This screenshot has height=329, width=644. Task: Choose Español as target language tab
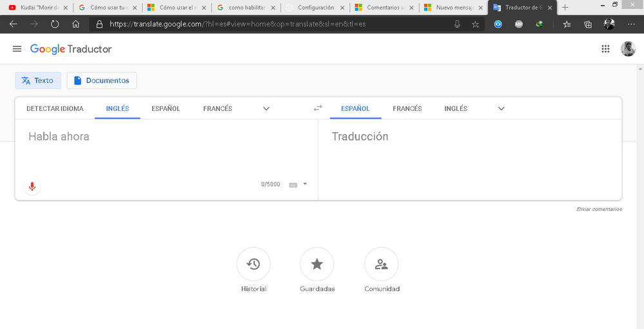click(x=355, y=108)
